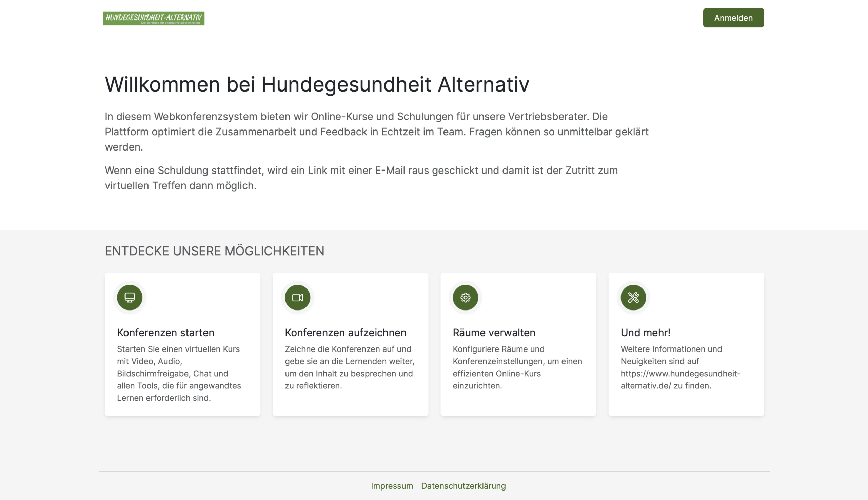Click the monitor icon for starting conferences
The height and width of the screenshot is (500, 868).
[x=130, y=297]
